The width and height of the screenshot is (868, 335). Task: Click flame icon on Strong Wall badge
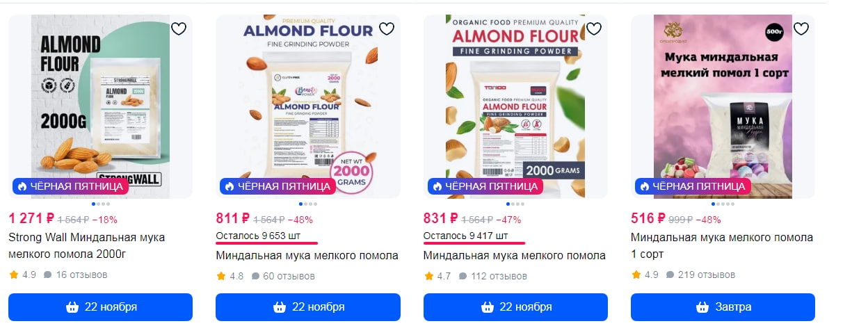[22, 186]
